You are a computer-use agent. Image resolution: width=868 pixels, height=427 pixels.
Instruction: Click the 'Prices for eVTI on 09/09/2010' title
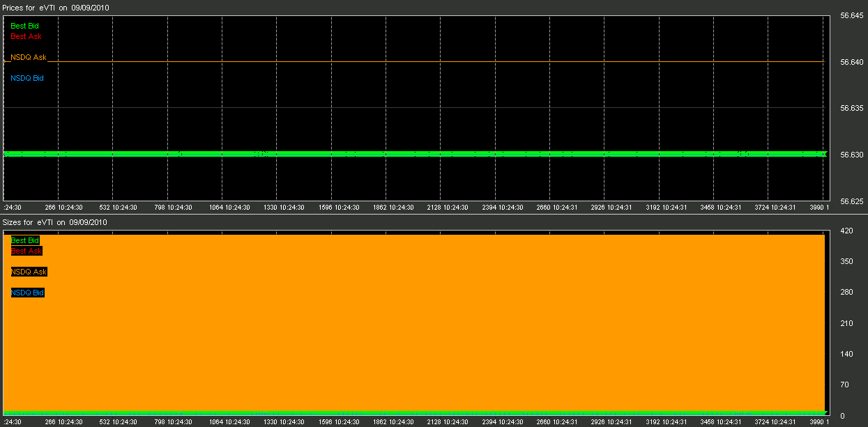click(x=56, y=8)
